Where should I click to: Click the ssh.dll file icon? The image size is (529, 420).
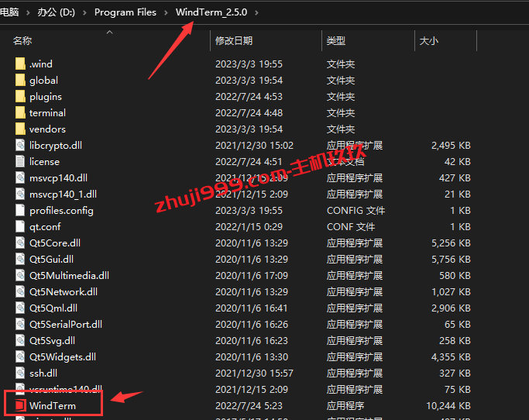[x=20, y=373]
